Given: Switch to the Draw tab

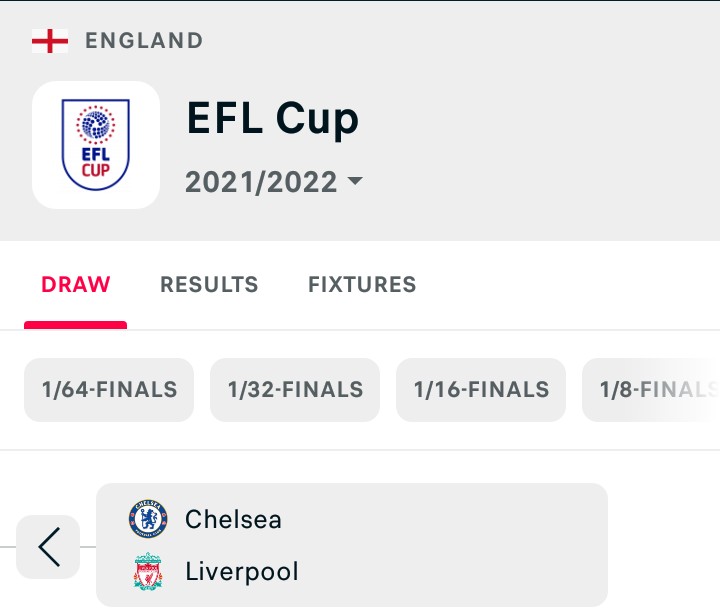Looking at the screenshot, I should tap(76, 284).
